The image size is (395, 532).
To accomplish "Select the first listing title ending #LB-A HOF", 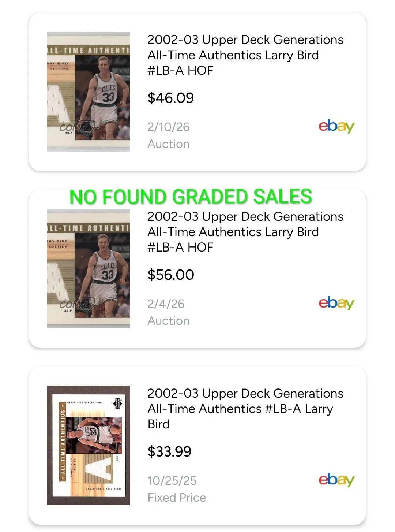I will [x=245, y=55].
